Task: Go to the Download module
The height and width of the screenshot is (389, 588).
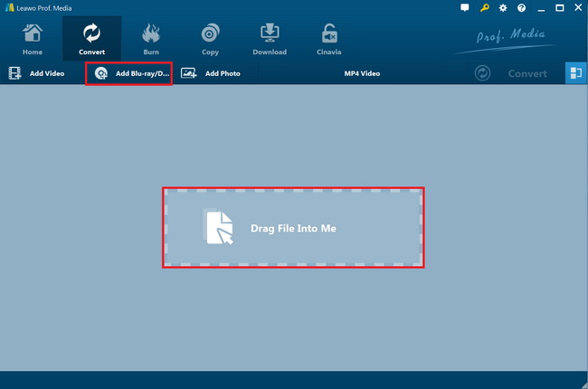Action: point(270,39)
